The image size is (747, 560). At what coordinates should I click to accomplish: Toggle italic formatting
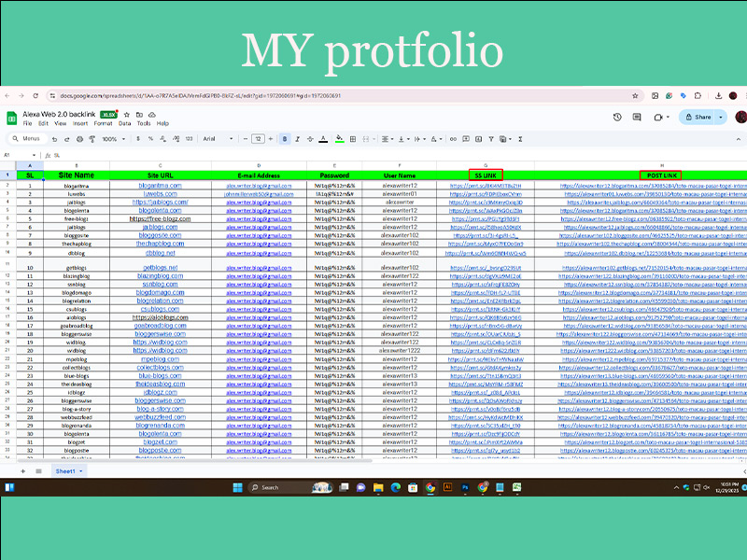pos(297,139)
